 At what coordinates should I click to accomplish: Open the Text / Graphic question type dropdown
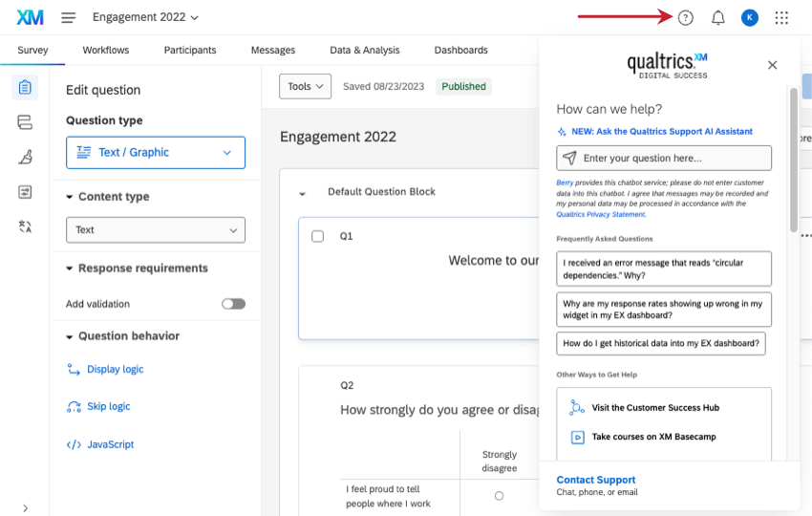click(x=156, y=152)
